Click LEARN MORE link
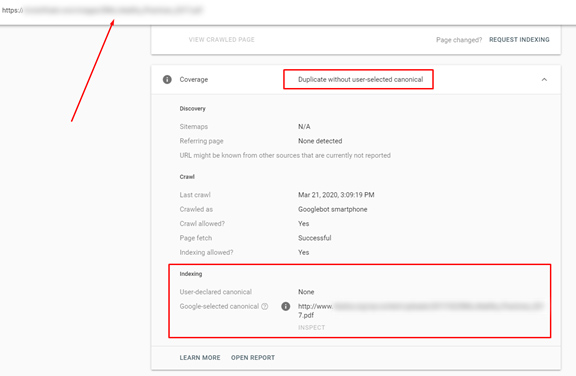 pos(200,357)
